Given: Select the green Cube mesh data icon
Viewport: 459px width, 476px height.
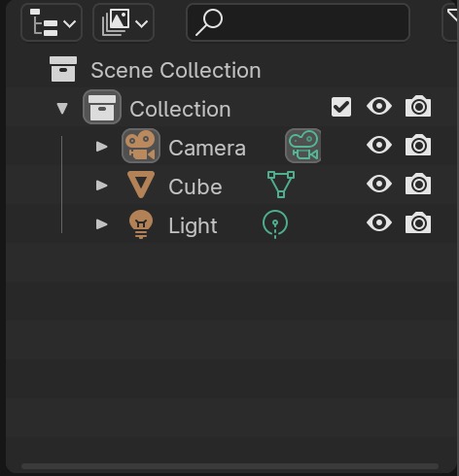Looking at the screenshot, I should point(281,185).
